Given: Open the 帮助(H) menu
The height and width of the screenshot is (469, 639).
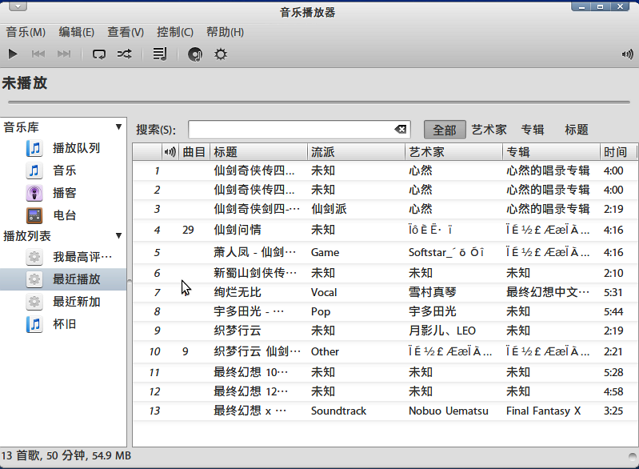Looking at the screenshot, I should tap(225, 32).
